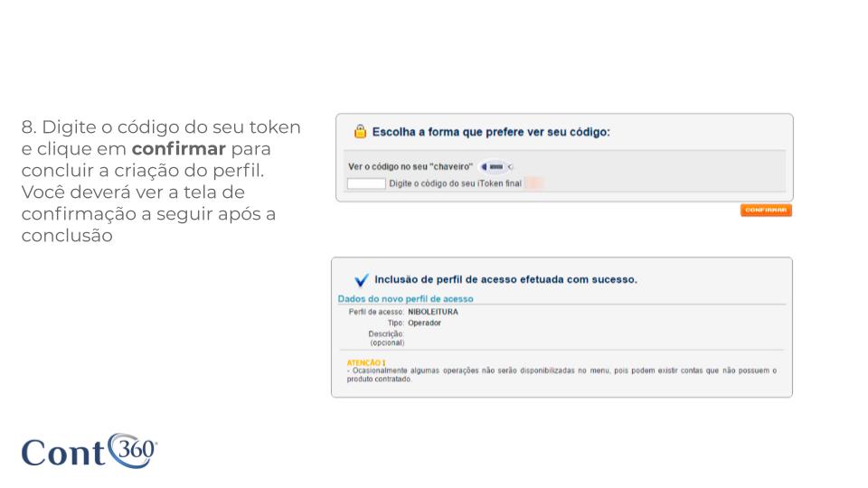Click the warning paragraph about unavailable operations
The image size is (868, 488).
561,374
